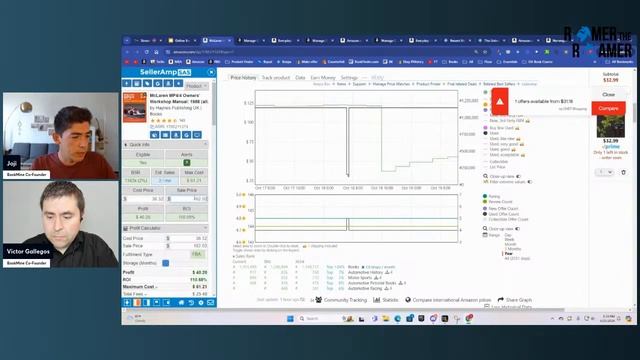The height and width of the screenshot is (360, 640).
Task: Toggle Collectible Offer Count series
Action: coord(506,219)
